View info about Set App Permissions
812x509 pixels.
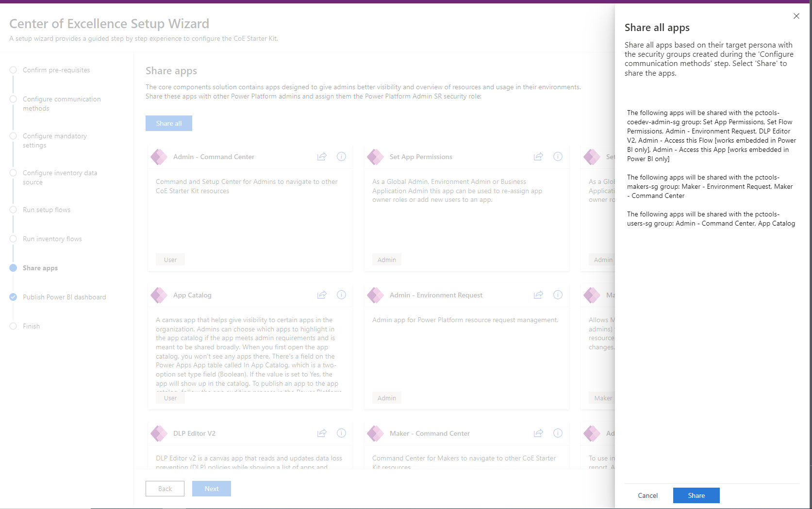tap(557, 156)
